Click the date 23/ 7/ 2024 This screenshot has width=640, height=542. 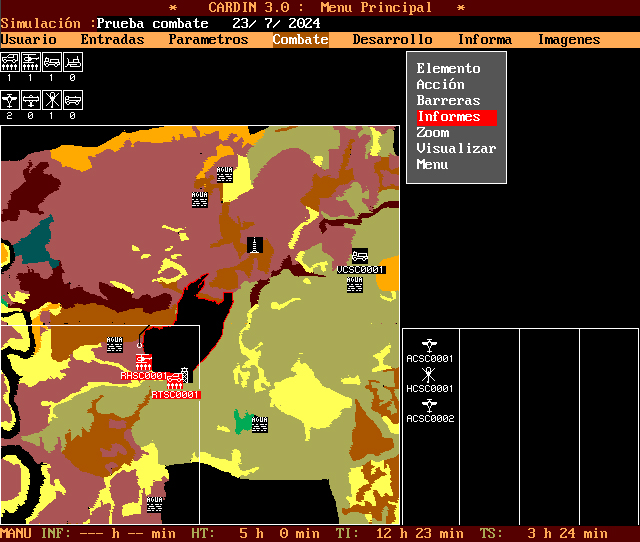point(276,24)
